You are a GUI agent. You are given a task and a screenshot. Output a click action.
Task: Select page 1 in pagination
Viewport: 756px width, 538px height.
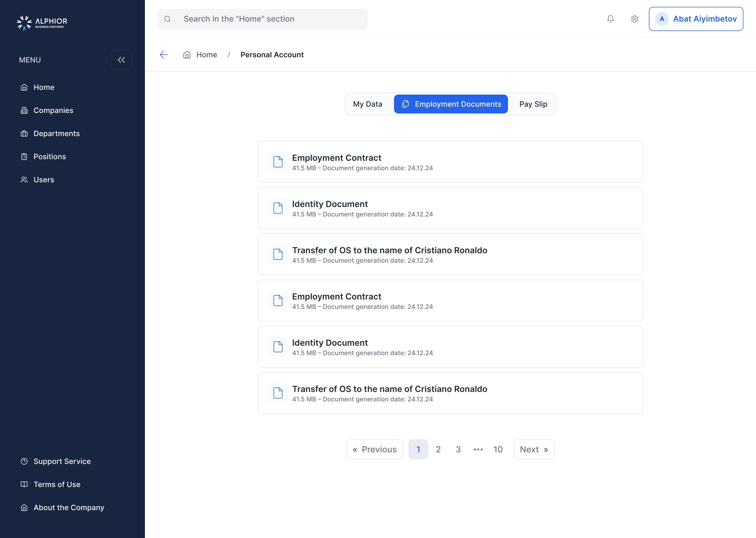click(418, 449)
